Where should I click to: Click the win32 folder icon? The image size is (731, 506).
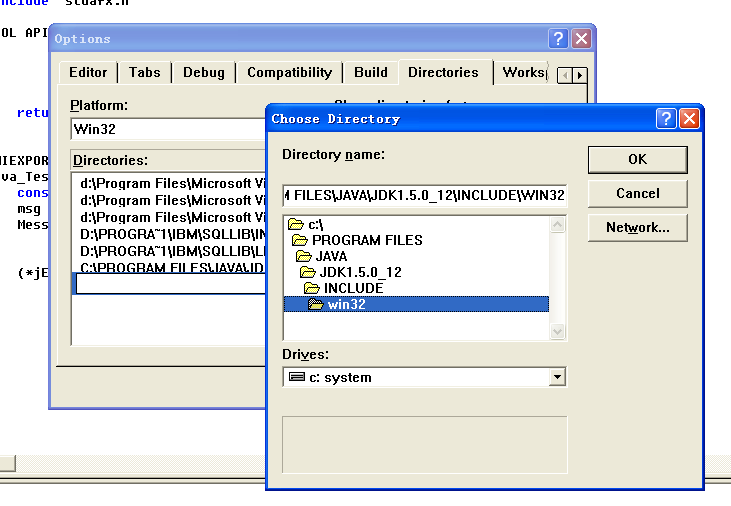(316, 304)
